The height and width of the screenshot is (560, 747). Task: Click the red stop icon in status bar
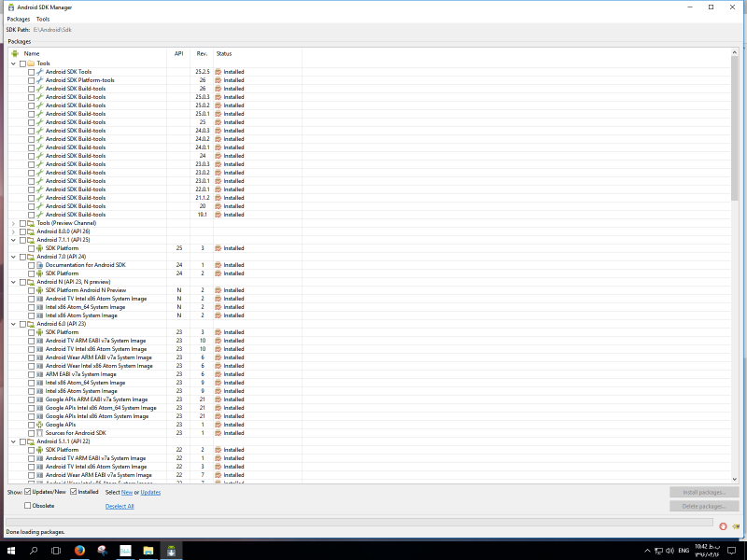click(x=723, y=525)
